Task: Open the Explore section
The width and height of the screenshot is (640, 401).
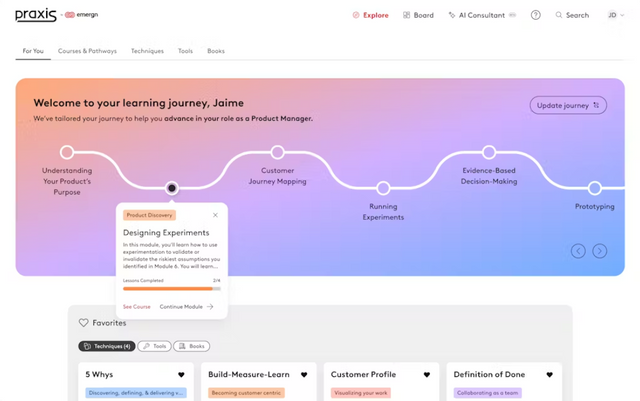Action: point(371,15)
